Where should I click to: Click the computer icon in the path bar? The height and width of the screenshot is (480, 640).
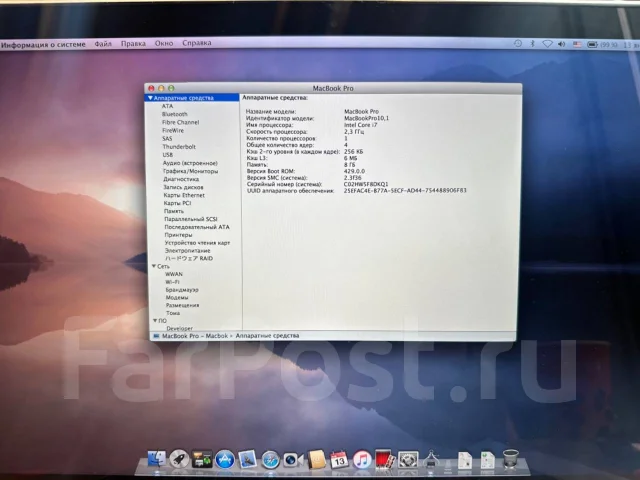pos(156,336)
